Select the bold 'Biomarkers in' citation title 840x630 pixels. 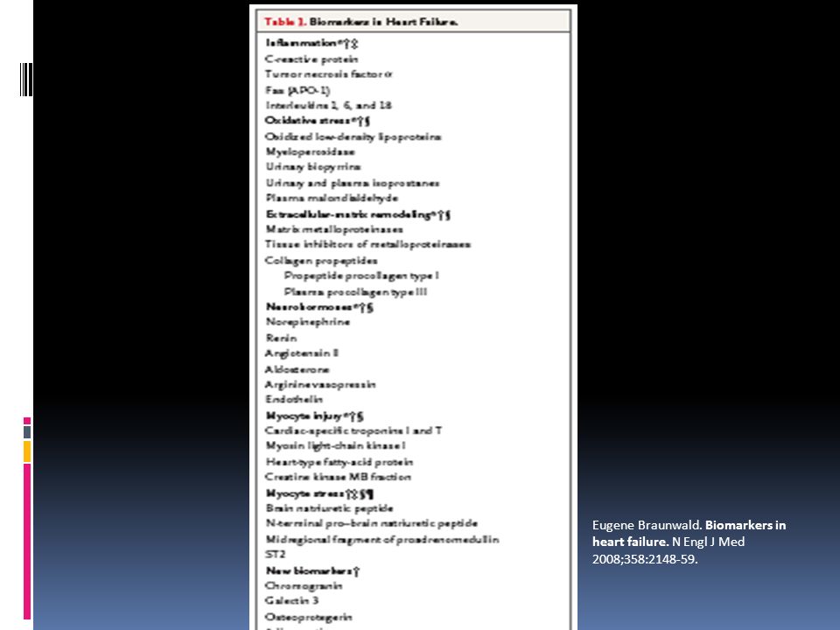coord(745,525)
